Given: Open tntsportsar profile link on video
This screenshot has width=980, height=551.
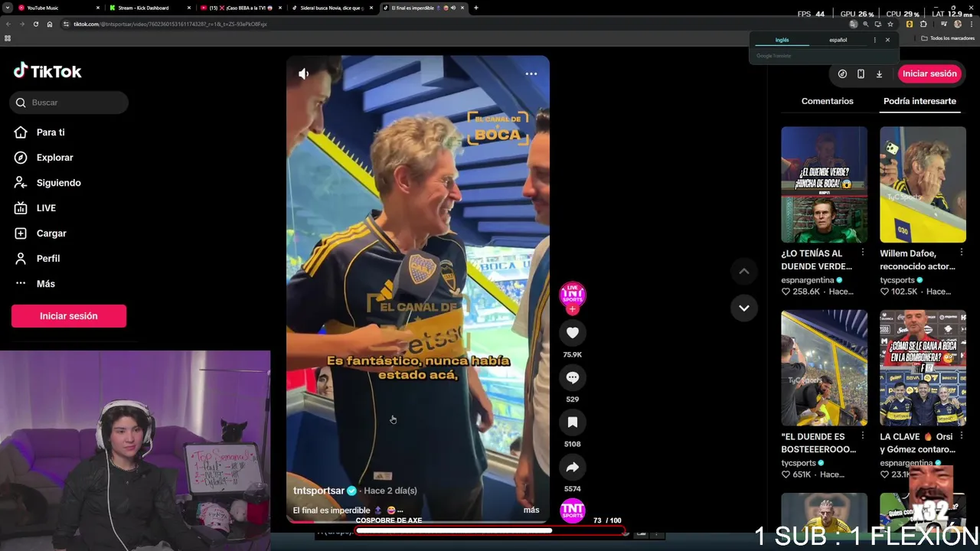Looking at the screenshot, I should (318, 491).
